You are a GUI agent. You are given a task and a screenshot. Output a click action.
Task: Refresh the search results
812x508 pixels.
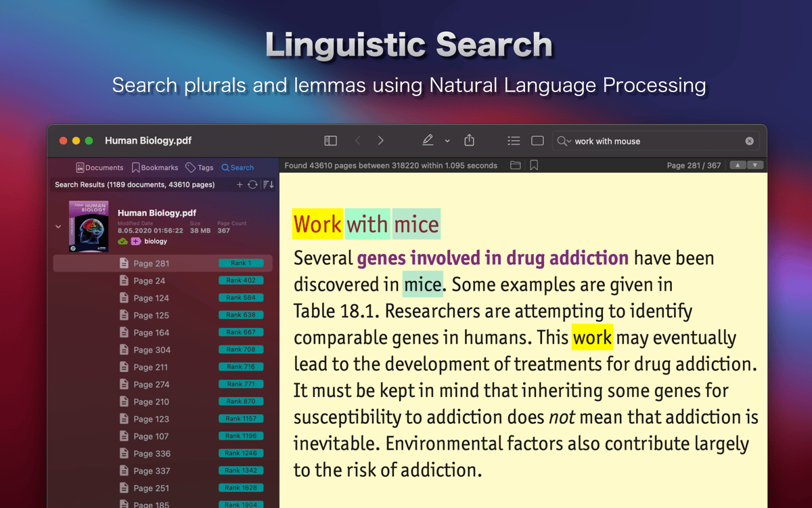click(252, 184)
